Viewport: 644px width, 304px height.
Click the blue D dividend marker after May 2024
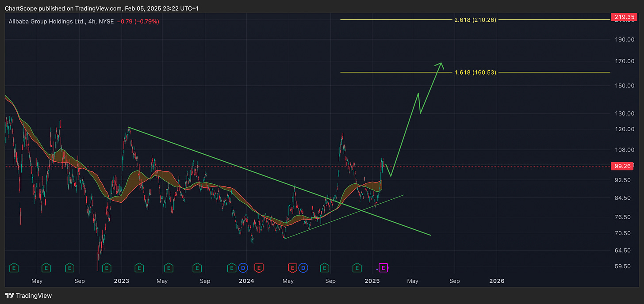tap(303, 267)
